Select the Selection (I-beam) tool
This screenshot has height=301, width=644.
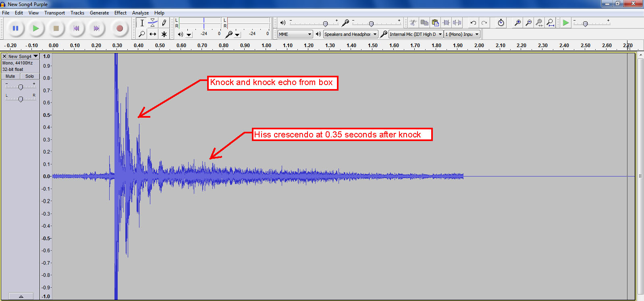pyautogui.click(x=142, y=23)
